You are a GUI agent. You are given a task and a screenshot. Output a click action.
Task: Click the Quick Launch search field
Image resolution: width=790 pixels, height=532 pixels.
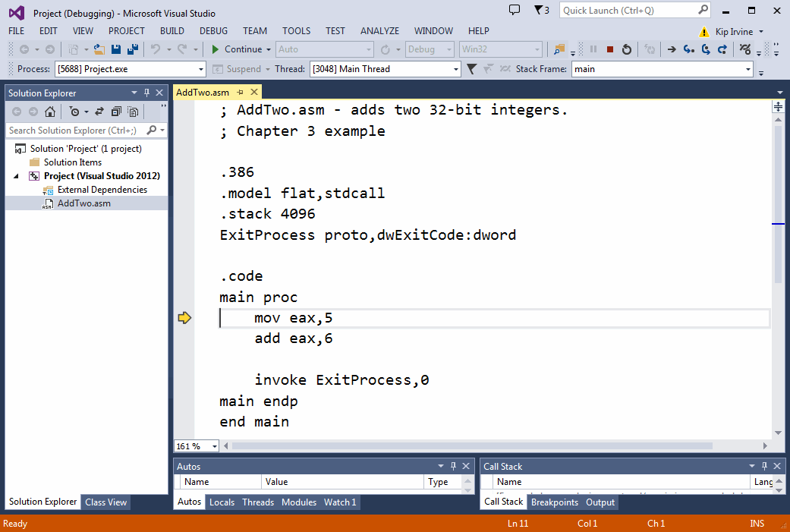[x=635, y=11]
